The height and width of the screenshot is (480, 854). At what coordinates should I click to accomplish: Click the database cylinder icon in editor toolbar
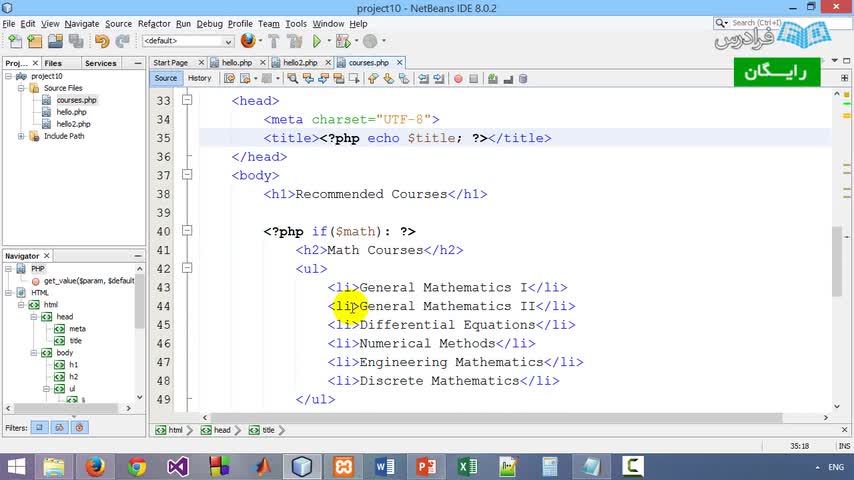pyautogui.click(x=523, y=78)
